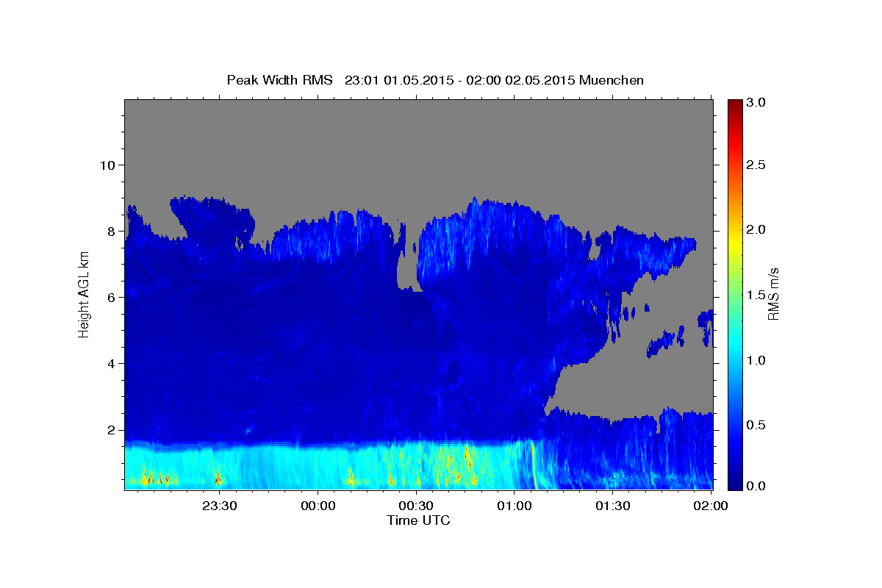Click the colorbar label '1.0'
This screenshot has height=588, width=882.
756,360
